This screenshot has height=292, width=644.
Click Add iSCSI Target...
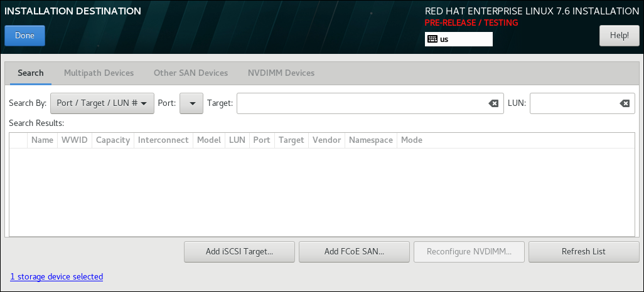pos(239,252)
